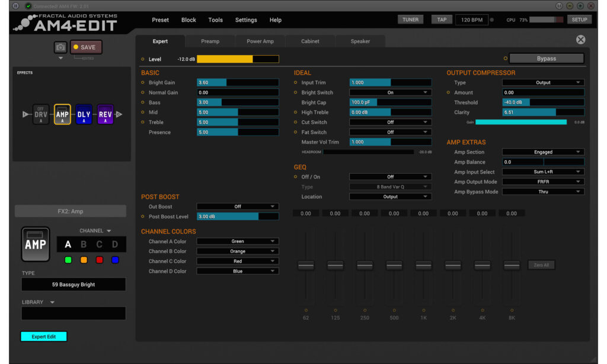Open the Block menu

pos(189,20)
